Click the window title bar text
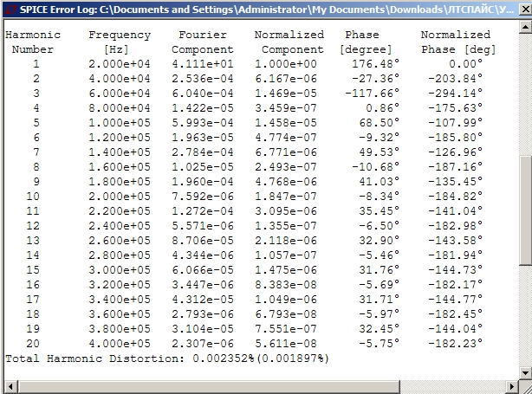This screenshot has height=394, width=532. coord(267,10)
